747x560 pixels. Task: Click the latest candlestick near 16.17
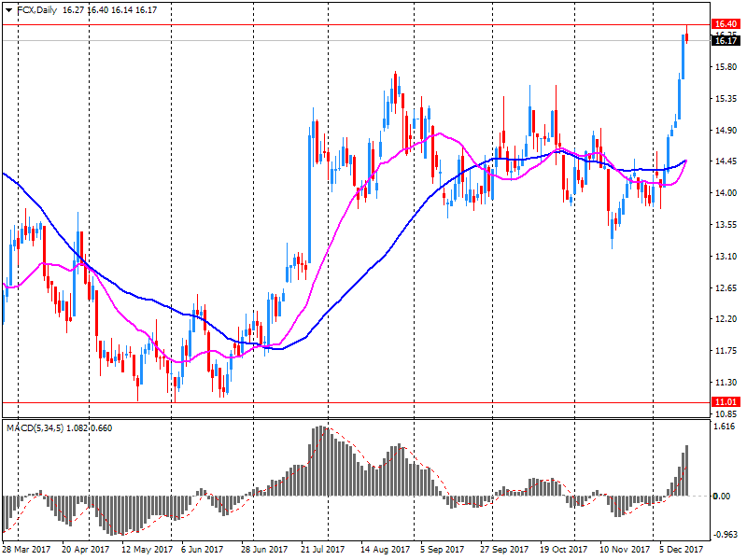687,36
